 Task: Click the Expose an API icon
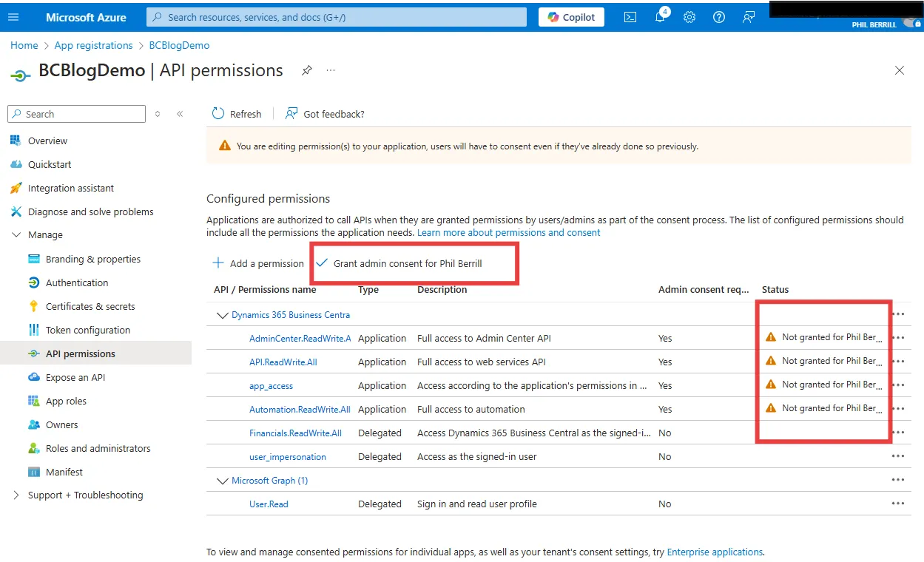(x=33, y=377)
